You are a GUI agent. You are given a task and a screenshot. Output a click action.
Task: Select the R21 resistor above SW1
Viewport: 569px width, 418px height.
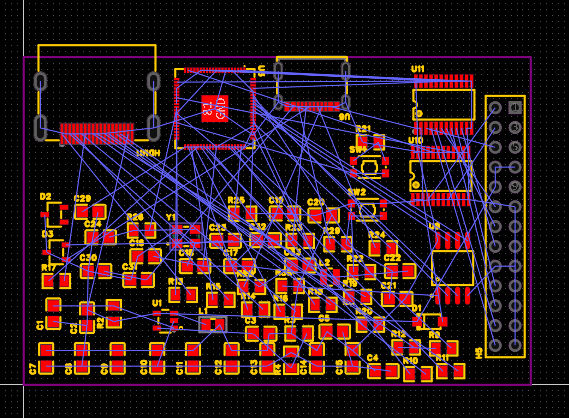pyautogui.click(x=370, y=142)
